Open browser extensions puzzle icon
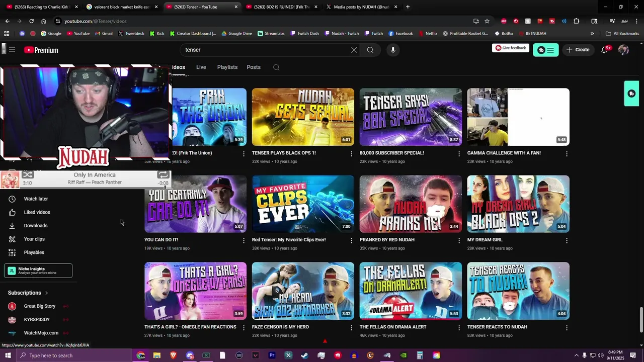Viewport: 644px width, 362px height. point(577,21)
